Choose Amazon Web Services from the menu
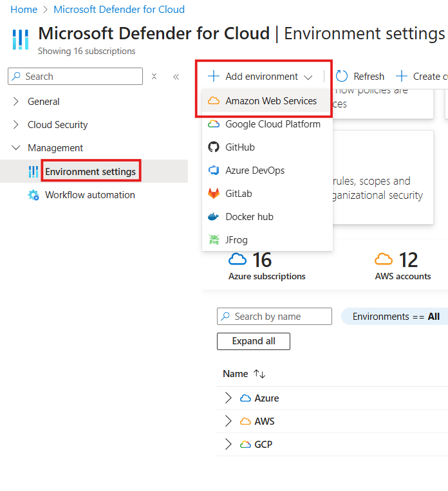The height and width of the screenshot is (491, 448). [x=267, y=101]
